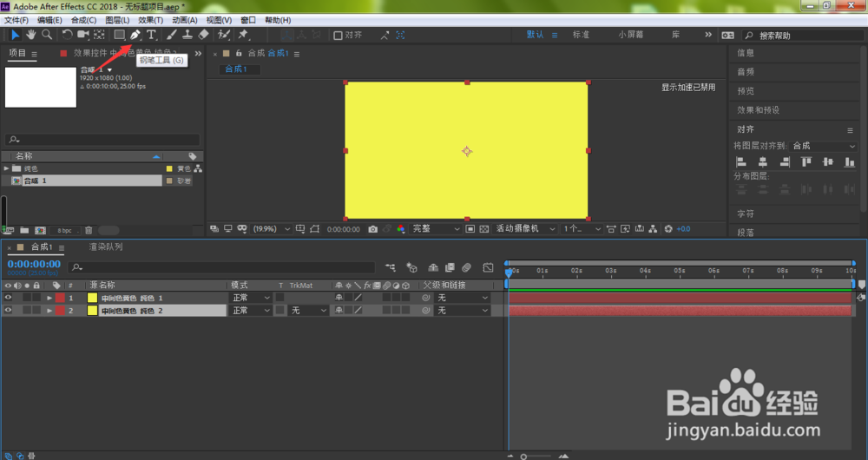
Task: Open the channel RGB display icon
Action: pyautogui.click(x=401, y=229)
